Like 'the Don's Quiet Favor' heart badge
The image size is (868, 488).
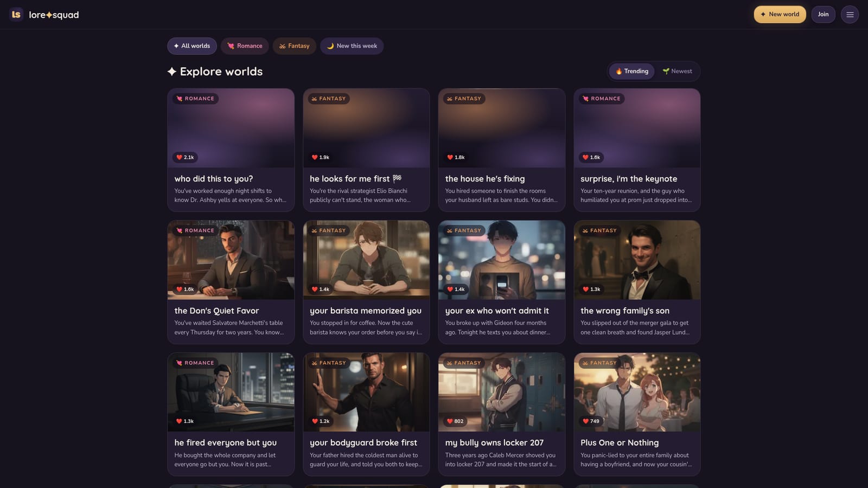point(185,290)
